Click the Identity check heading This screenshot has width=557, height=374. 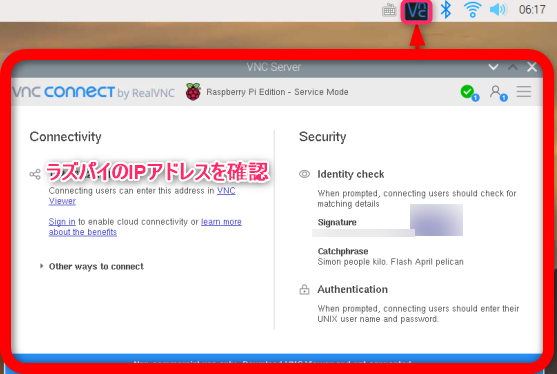point(351,174)
